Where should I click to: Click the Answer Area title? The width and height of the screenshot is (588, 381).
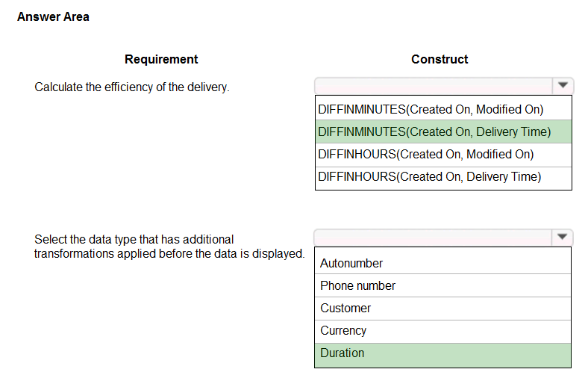[x=53, y=17]
